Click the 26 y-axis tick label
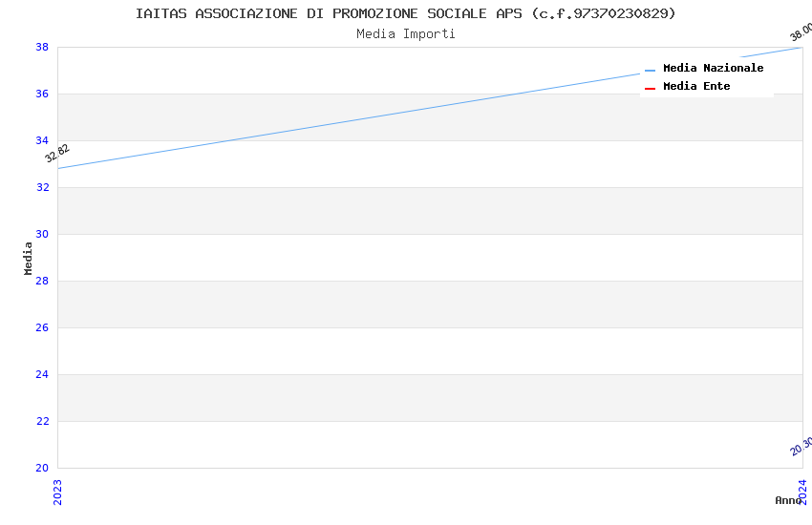This screenshot has height=525, width=812. tap(42, 327)
